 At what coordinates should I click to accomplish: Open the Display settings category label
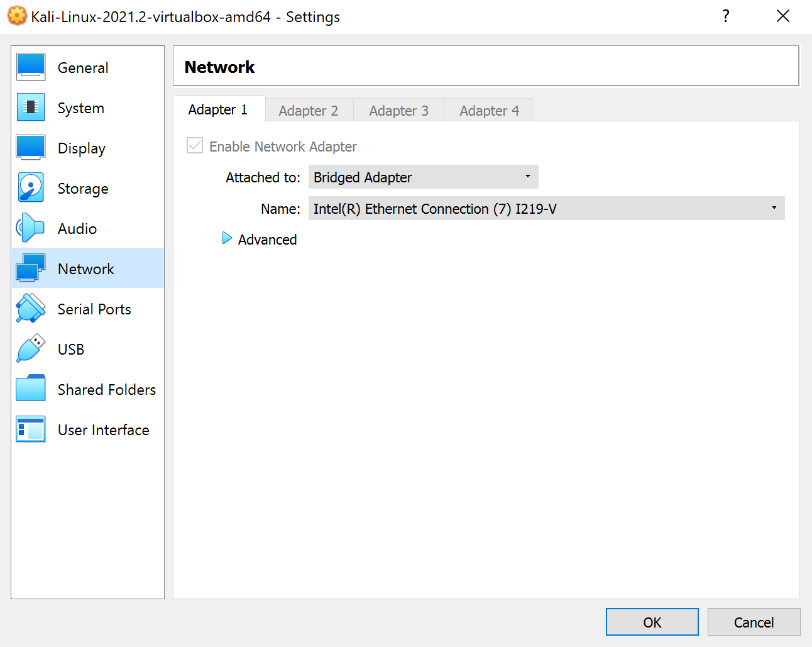point(82,148)
